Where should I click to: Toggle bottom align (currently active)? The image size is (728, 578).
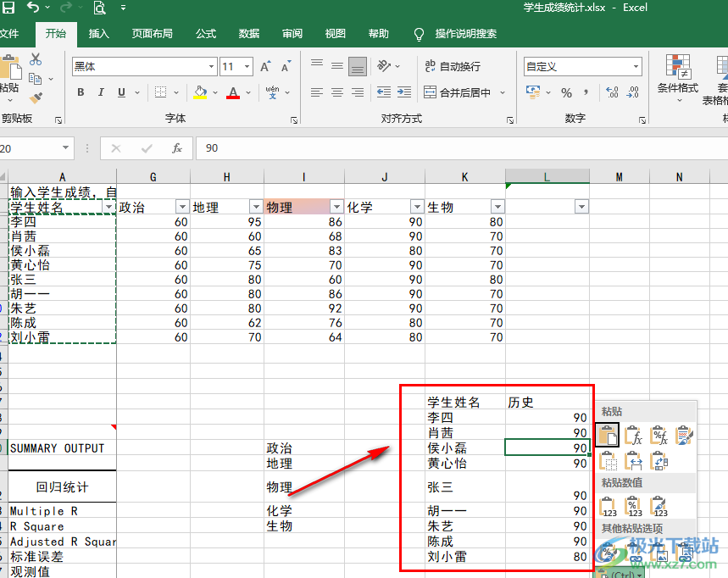pos(358,66)
